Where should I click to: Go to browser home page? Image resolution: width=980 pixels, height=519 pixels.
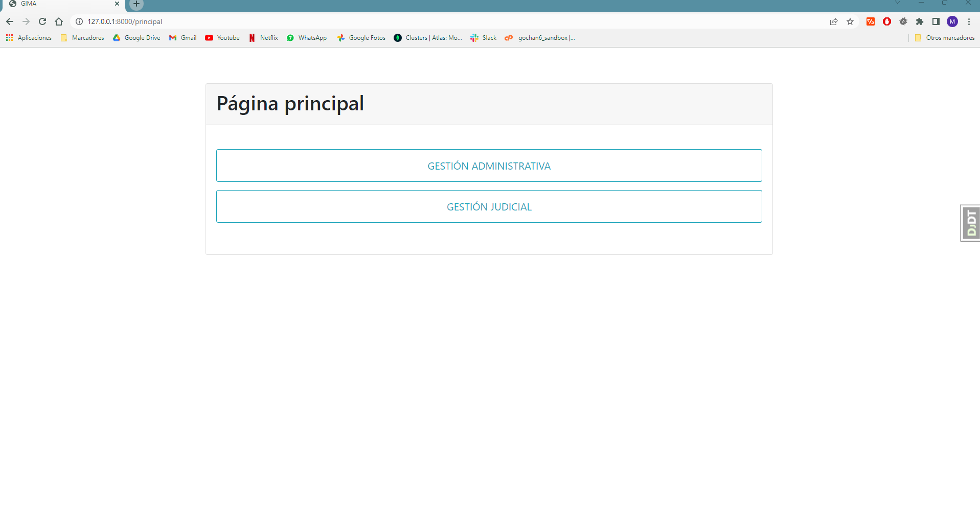[59, 21]
